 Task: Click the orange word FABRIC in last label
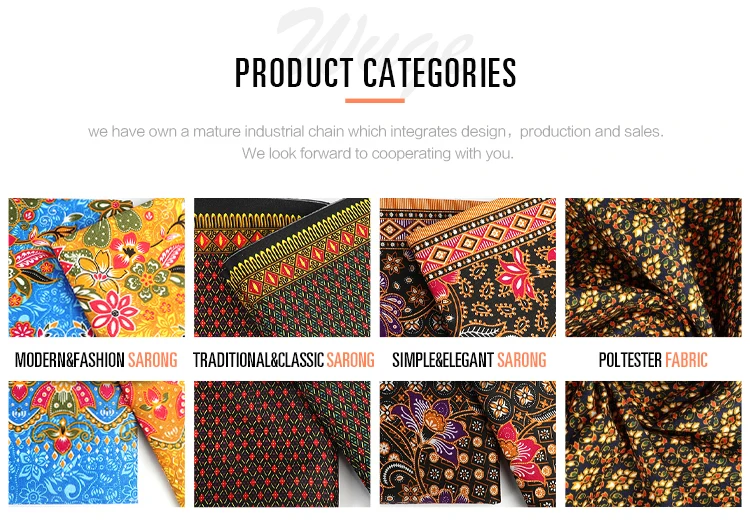point(686,360)
